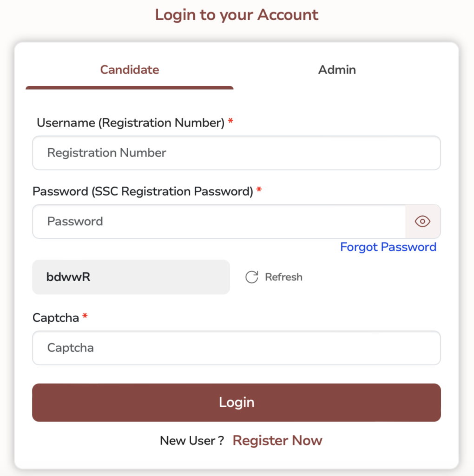Image resolution: width=474 pixels, height=476 pixels.
Task: Click Register Now for new users
Action: pos(277,440)
